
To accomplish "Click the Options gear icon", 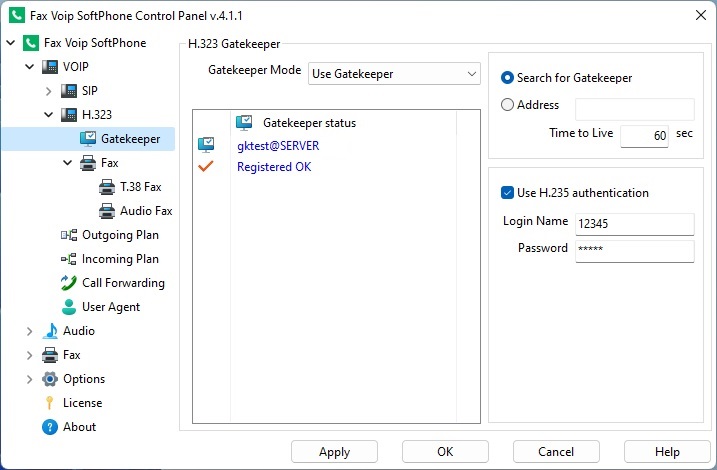I will 50,379.
